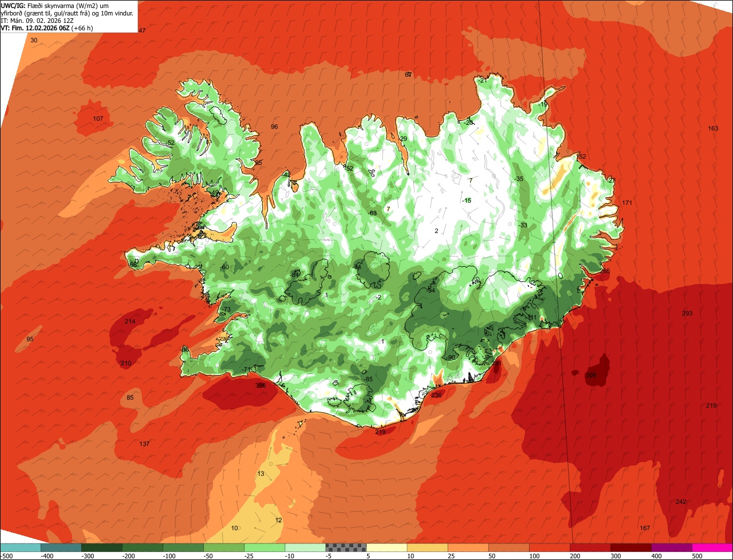
Task: Select the map value '137'
Action: pyautogui.click(x=144, y=444)
